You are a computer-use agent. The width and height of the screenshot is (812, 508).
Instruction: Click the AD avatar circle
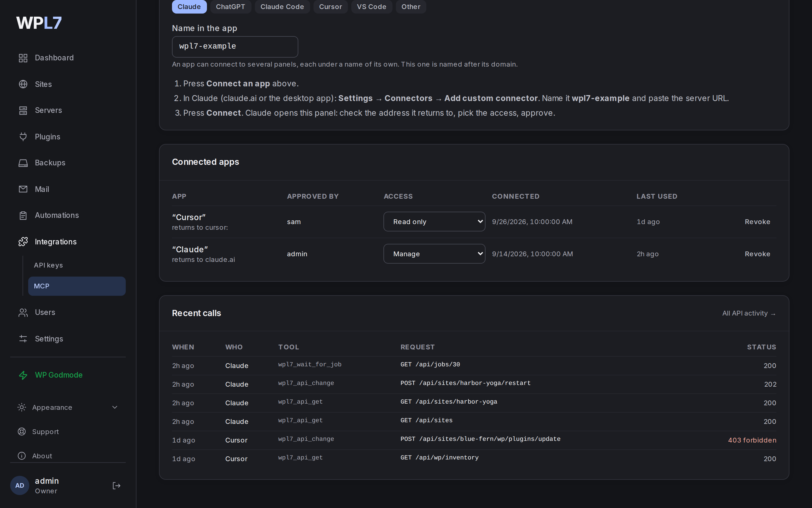point(20,485)
